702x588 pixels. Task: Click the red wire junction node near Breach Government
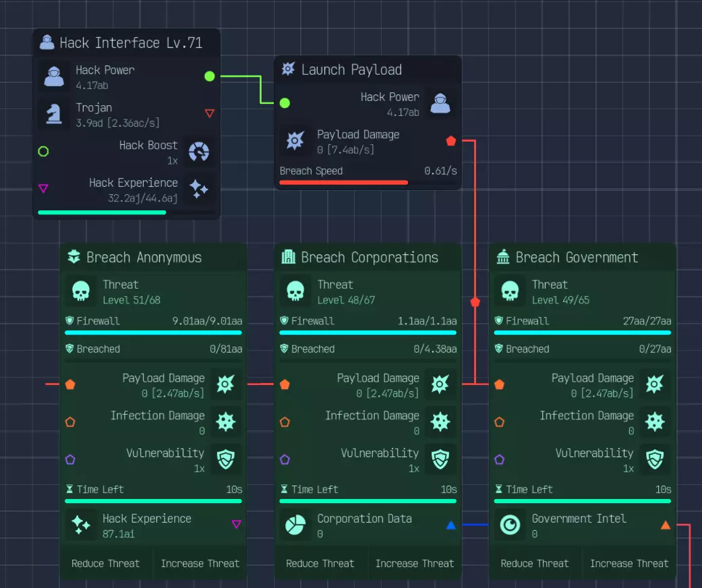click(475, 302)
